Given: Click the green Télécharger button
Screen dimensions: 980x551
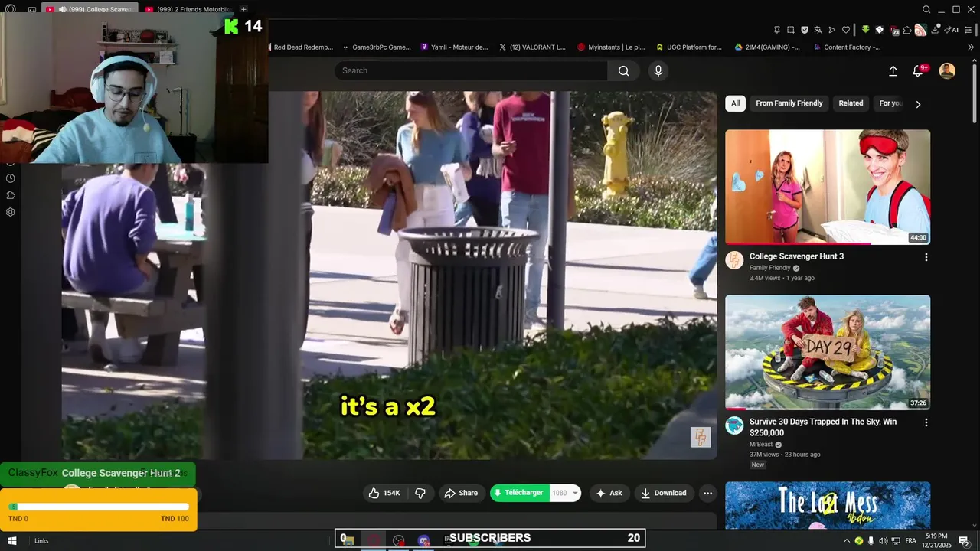Looking at the screenshot, I should (x=519, y=493).
